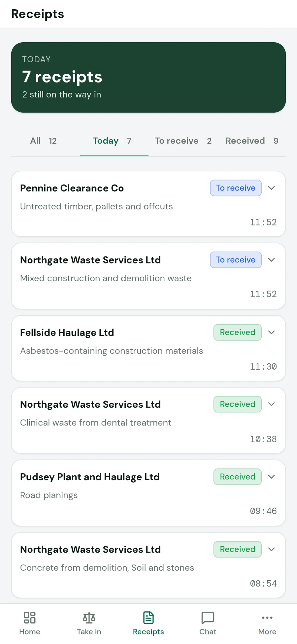Expand the Pennine Clearance Co receipt
The width and height of the screenshot is (297, 644).
pyautogui.click(x=272, y=188)
